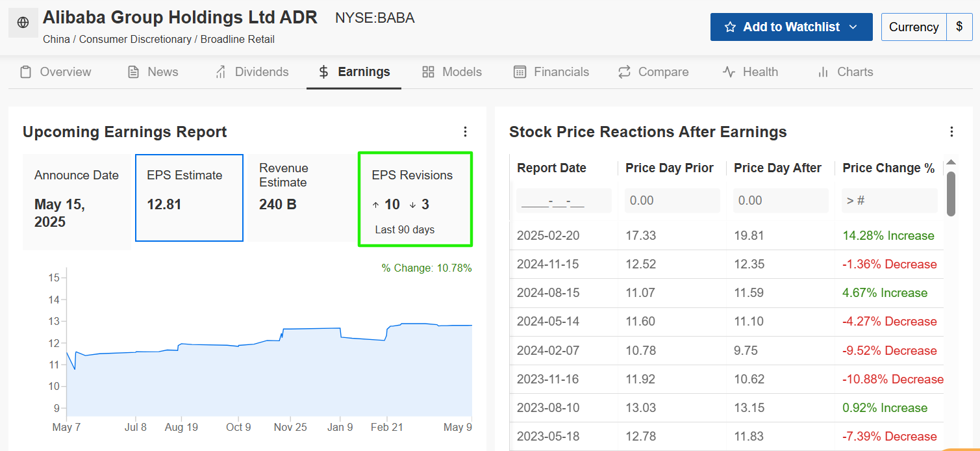Screen dimensions: 980x451
Task: Click the 2023-08-10 report date cell
Action: (548, 408)
